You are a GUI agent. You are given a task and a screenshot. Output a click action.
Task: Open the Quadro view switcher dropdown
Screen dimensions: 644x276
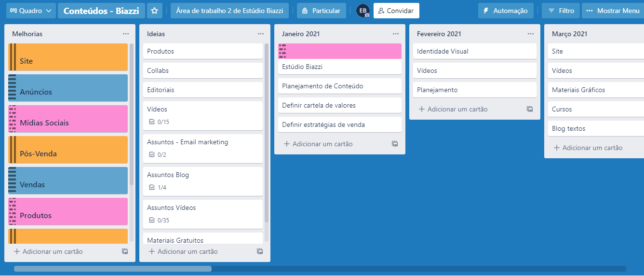click(x=30, y=11)
